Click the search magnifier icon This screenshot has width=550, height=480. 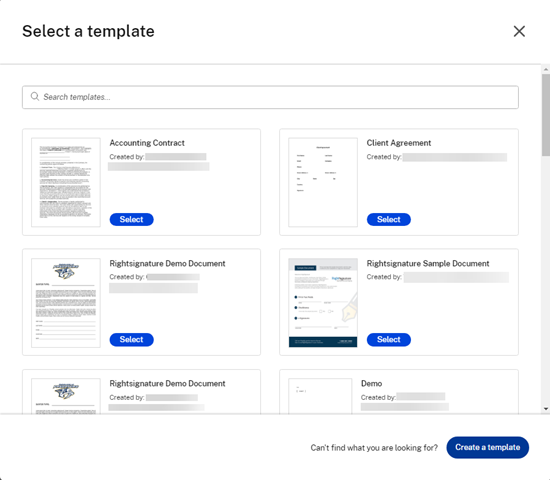(x=34, y=96)
